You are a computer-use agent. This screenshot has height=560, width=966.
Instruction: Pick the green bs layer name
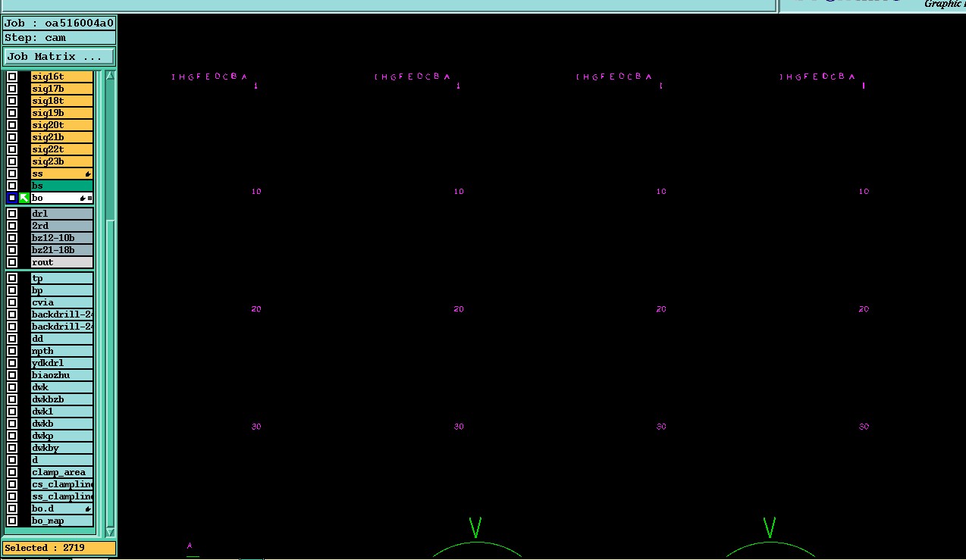click(x=62, y=186)
